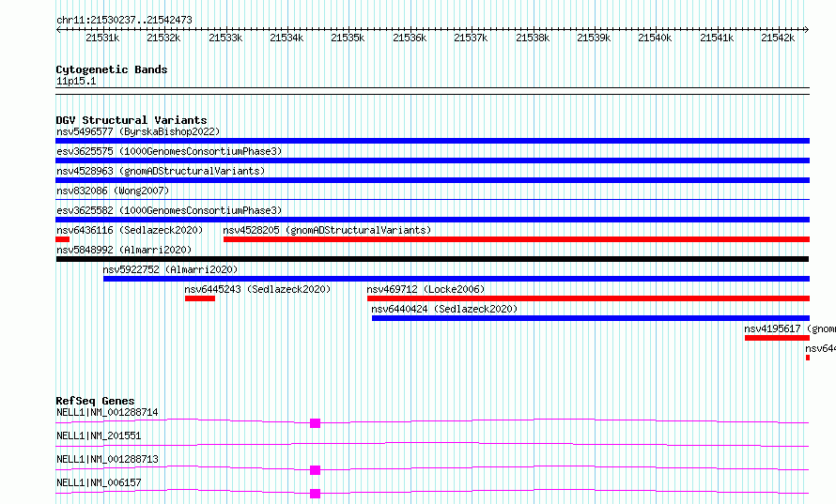Screen dimensions: 836x504
Task: Click the blue bar below esv3625582
Action: 432,220
